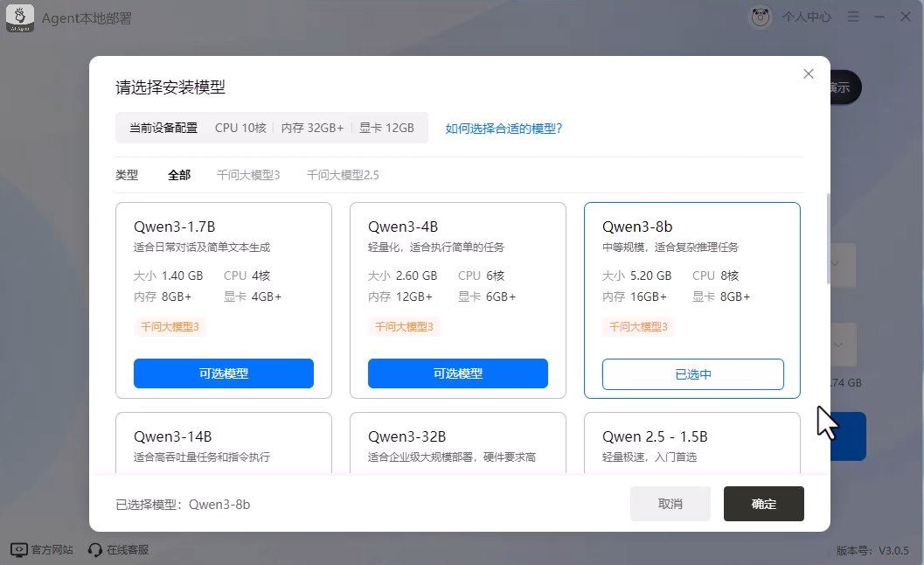The height and width of the screenshot is (565, 924).
Task: Minimize the Agent本地部署 window
Action: click(879, 17)
